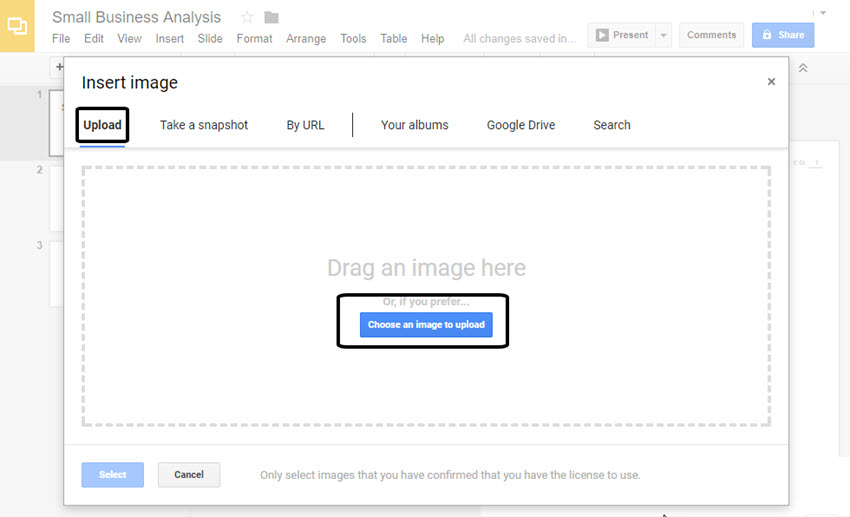Click the All changes saved status text
The height and width of the screenshot is (517, 850).
519,38
